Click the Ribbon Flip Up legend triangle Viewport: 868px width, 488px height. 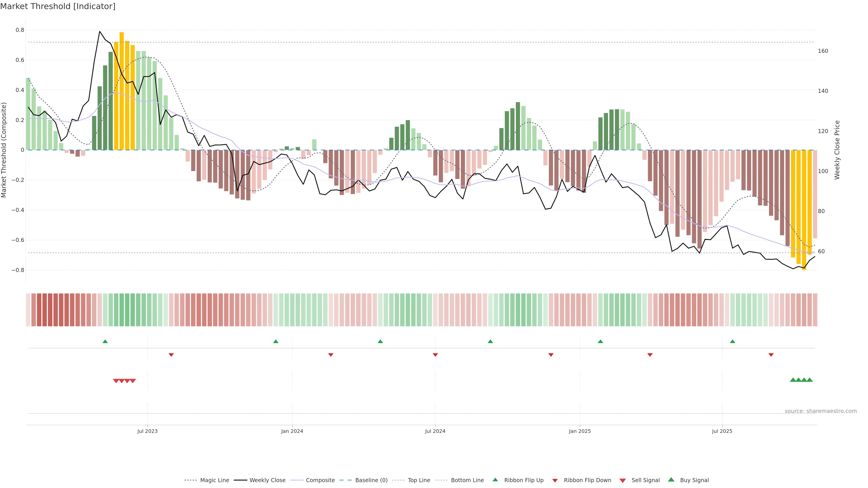tap(495, 480)
